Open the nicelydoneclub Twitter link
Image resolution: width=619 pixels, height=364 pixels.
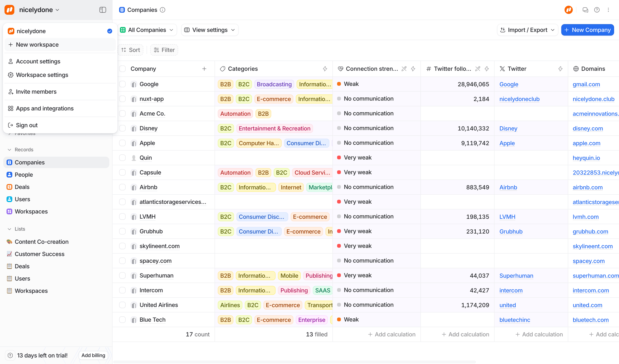pos(519,99)
